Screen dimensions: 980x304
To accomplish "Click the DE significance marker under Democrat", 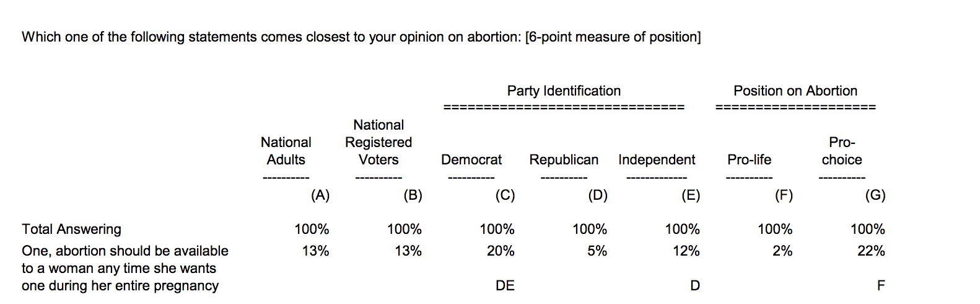I will (x=505, y=285).
